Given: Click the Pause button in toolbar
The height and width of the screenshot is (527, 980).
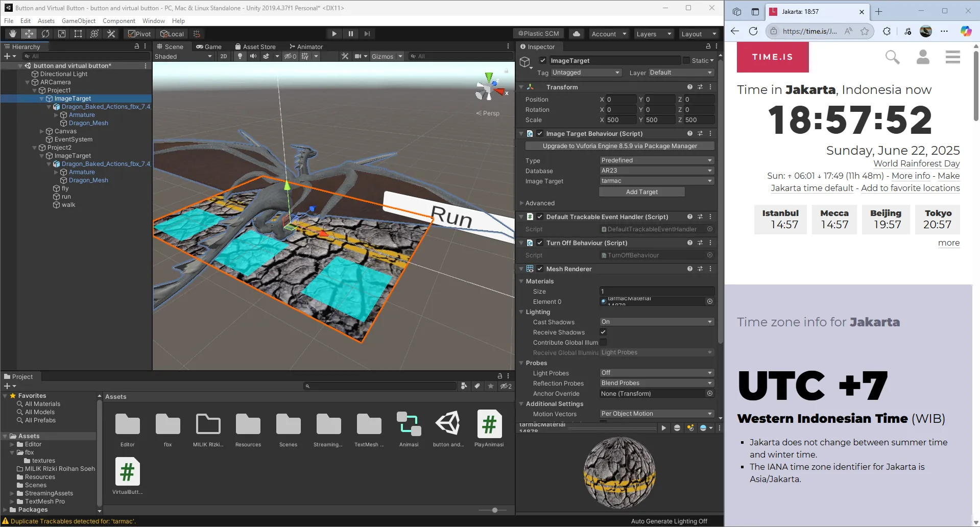Looking at the screenshot, I should [x=351, y=34].
